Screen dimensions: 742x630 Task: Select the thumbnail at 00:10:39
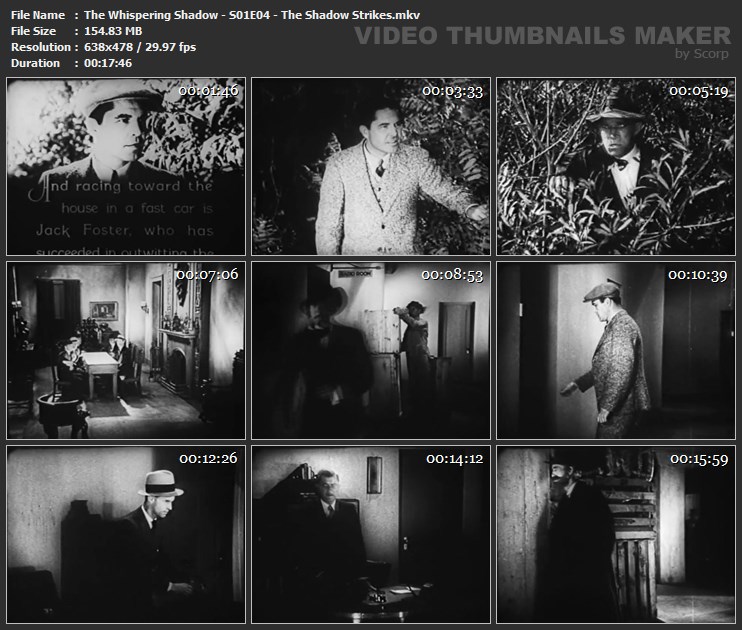click(616, 350)
